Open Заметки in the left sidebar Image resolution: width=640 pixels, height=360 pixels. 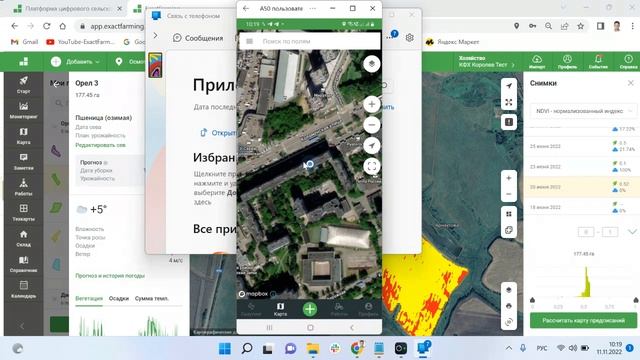23,162
